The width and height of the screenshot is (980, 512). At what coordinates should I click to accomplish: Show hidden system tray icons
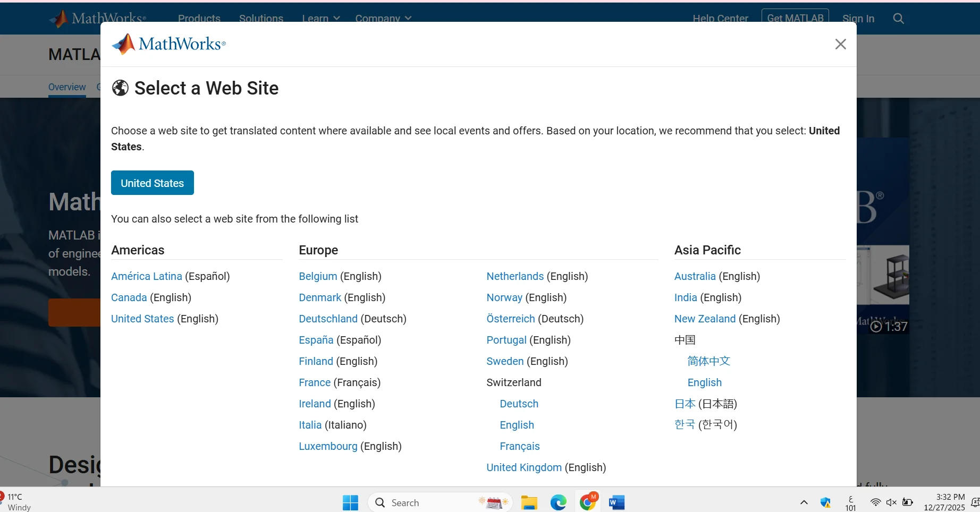click(x=804, y=502)
